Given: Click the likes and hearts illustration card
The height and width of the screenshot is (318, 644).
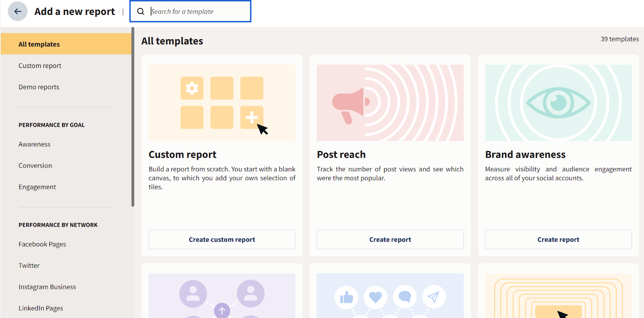Looking at the screenshot, I should click(x=390, y=296).
